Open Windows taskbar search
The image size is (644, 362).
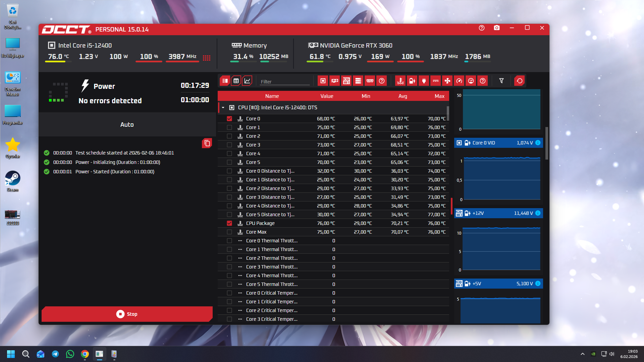pos(25,354)
